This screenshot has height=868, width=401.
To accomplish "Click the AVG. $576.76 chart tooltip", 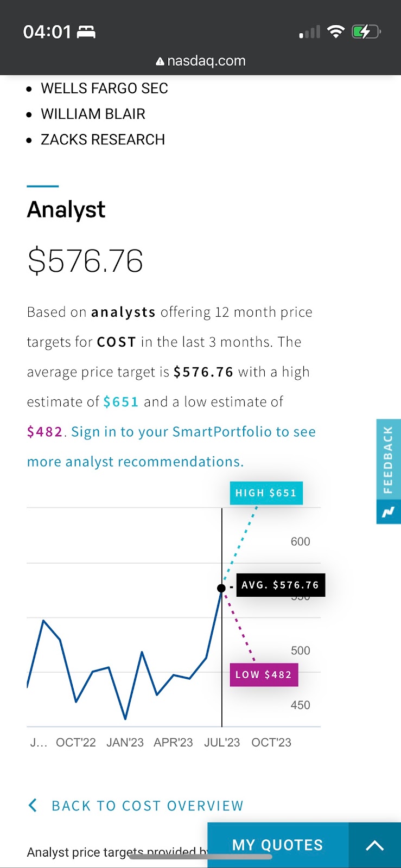I will tap(281, 585).
